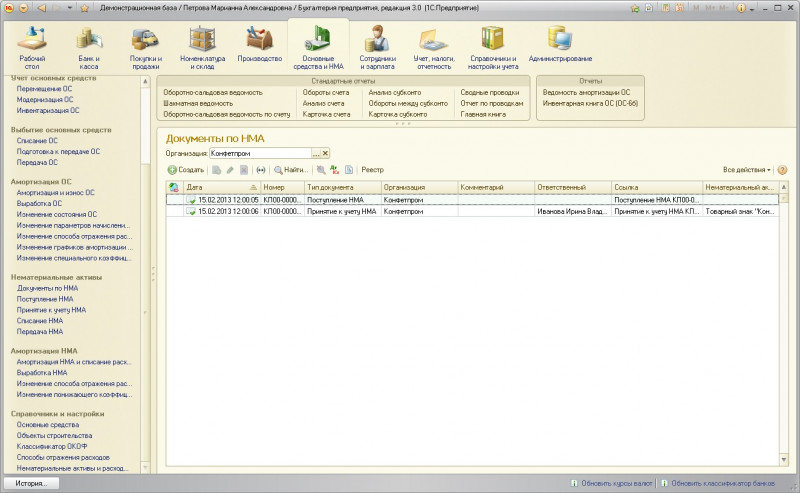Click the back arrow in title bar

click(x=42, y=8)
